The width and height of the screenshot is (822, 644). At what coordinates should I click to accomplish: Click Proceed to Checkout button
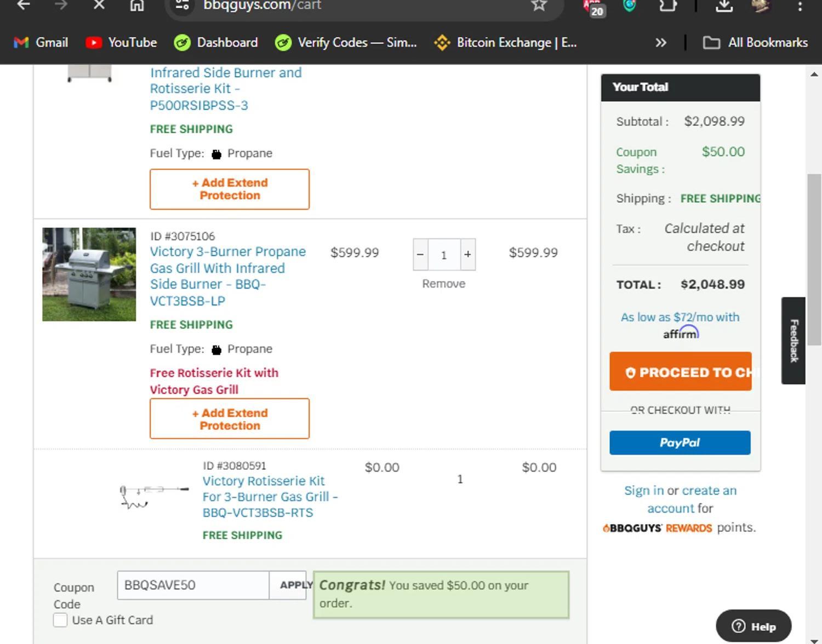681,371
